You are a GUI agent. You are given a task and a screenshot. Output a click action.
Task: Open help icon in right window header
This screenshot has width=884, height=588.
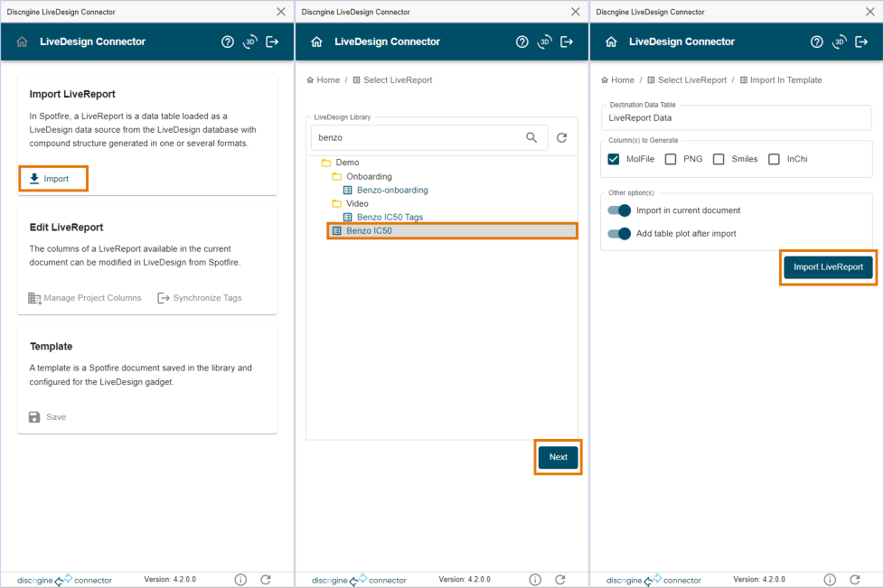coord(816,42)
